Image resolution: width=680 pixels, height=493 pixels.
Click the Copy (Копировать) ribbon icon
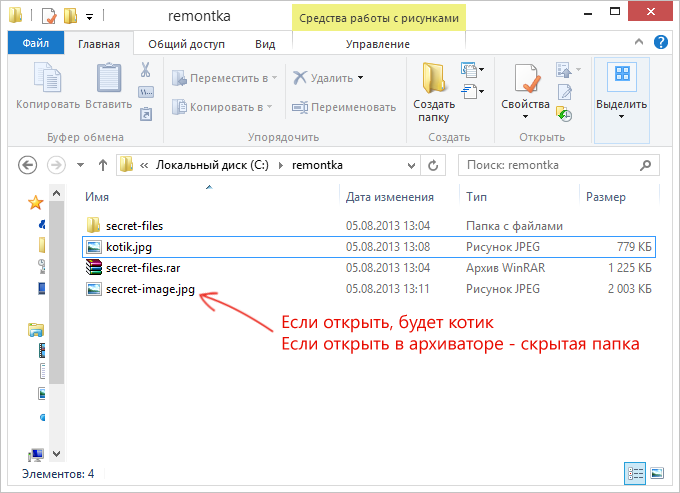pyautogui.click(x=48, y=78)
